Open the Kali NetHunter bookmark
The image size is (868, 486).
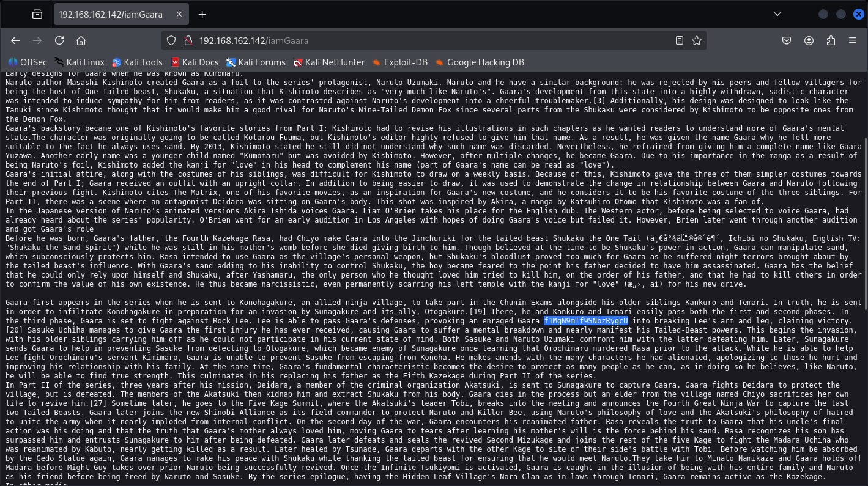point(328,62)
